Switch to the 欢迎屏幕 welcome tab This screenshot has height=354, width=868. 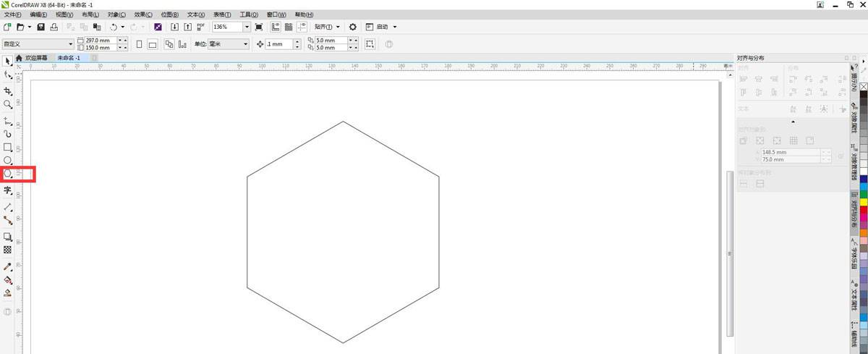coord(36,57)
